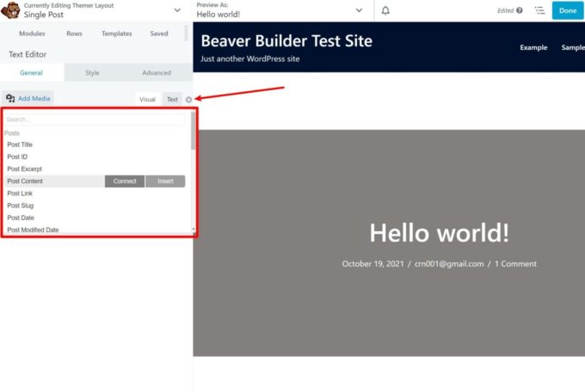Select Post Modified Date in the list

click(x=33, y=230)
